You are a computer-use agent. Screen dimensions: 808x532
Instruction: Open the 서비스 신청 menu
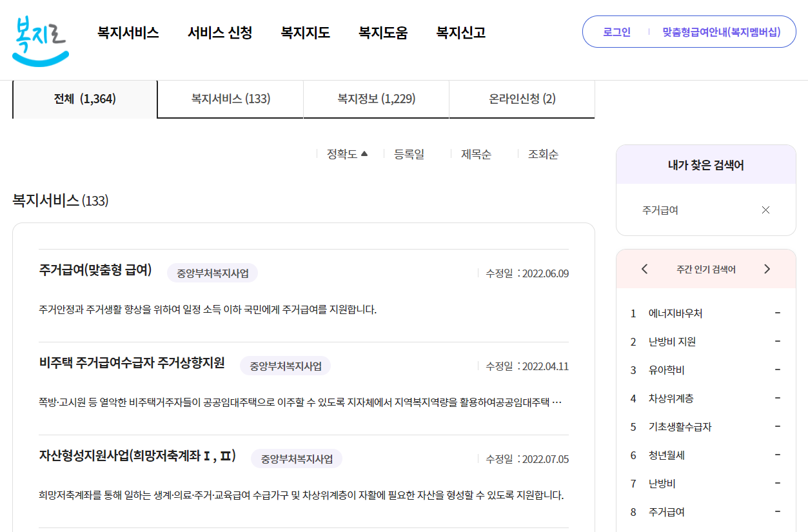pos(220,32)
